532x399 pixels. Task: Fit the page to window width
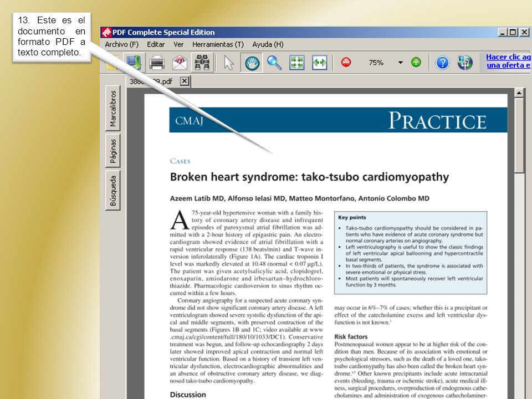point(320,63)
